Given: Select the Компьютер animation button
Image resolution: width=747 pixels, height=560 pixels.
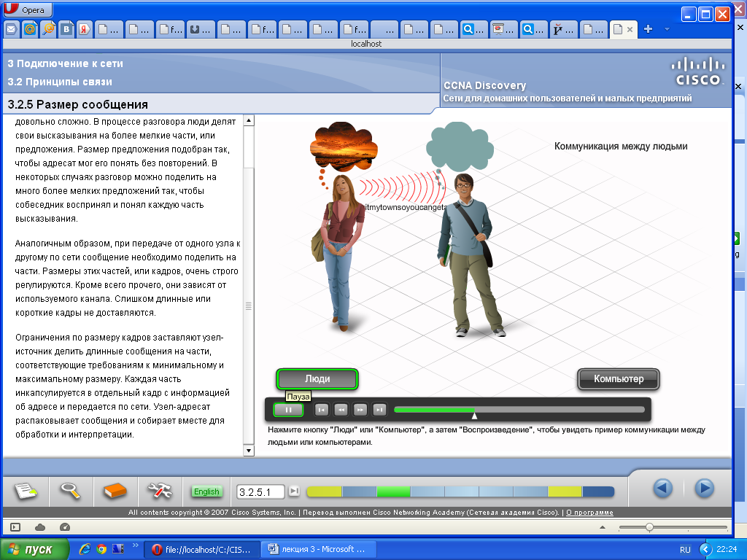Looking at the screenshot, I should [x=619, y=379].
